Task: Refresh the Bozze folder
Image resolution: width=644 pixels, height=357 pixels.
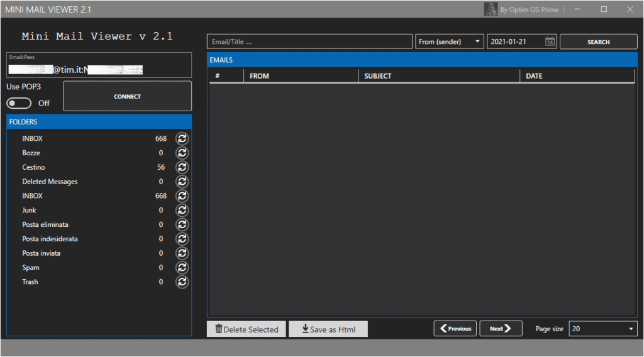Action: pyautogui.click(x=182, y=153)
